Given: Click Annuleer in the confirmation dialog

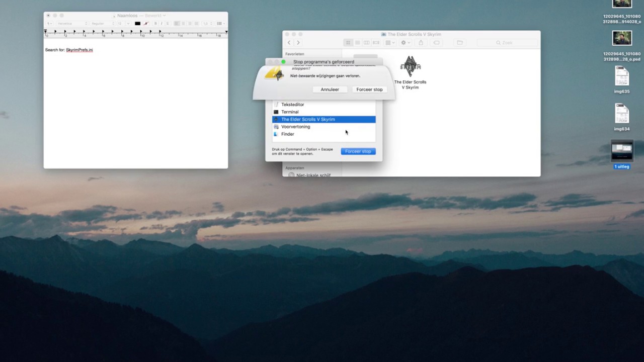Looking at the screenshot, I should tap(330, 89).
